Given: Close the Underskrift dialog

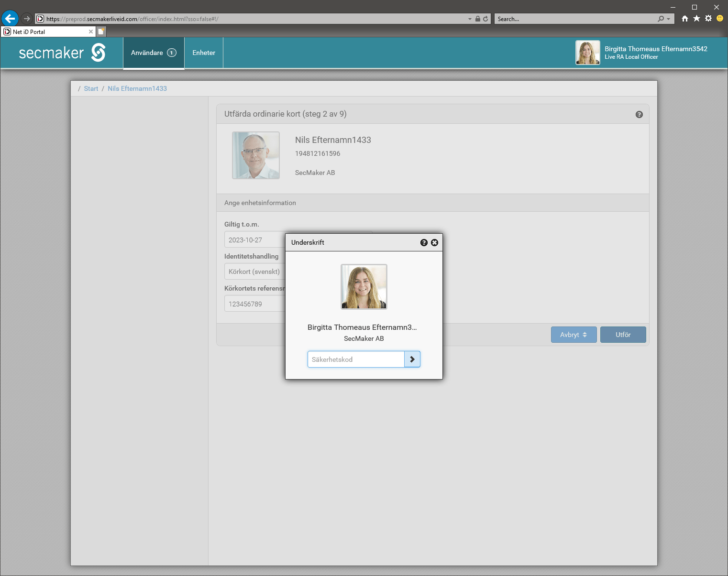Looking at the screenshot, I should (x=434, y=243).
